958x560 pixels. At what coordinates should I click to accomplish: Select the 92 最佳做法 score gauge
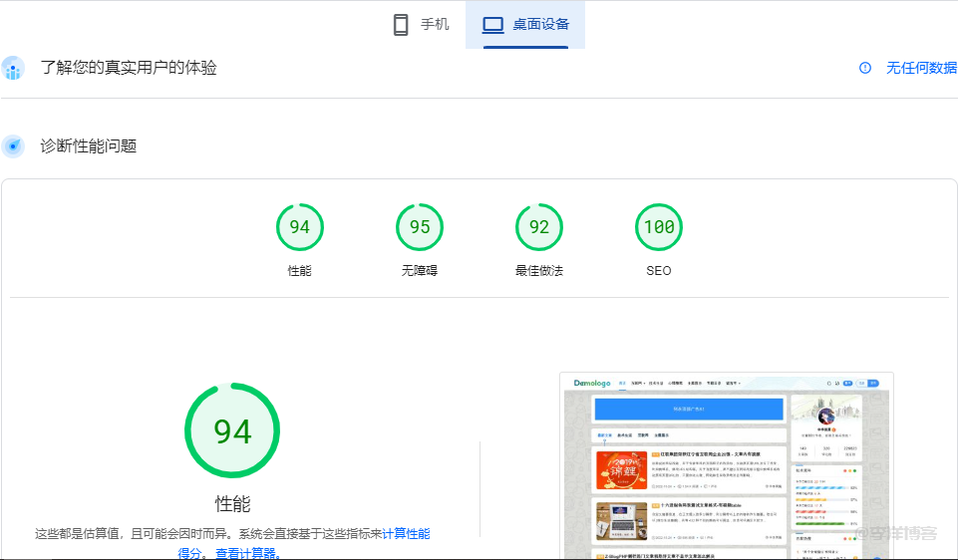(x=539, y=227)
